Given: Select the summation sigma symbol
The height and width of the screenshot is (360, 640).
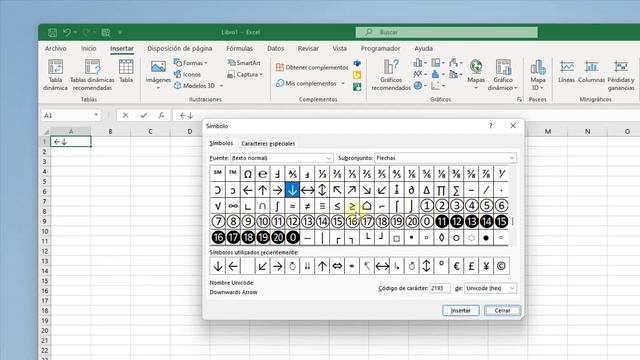Looking at the screenshot, I should click(456, 190).
